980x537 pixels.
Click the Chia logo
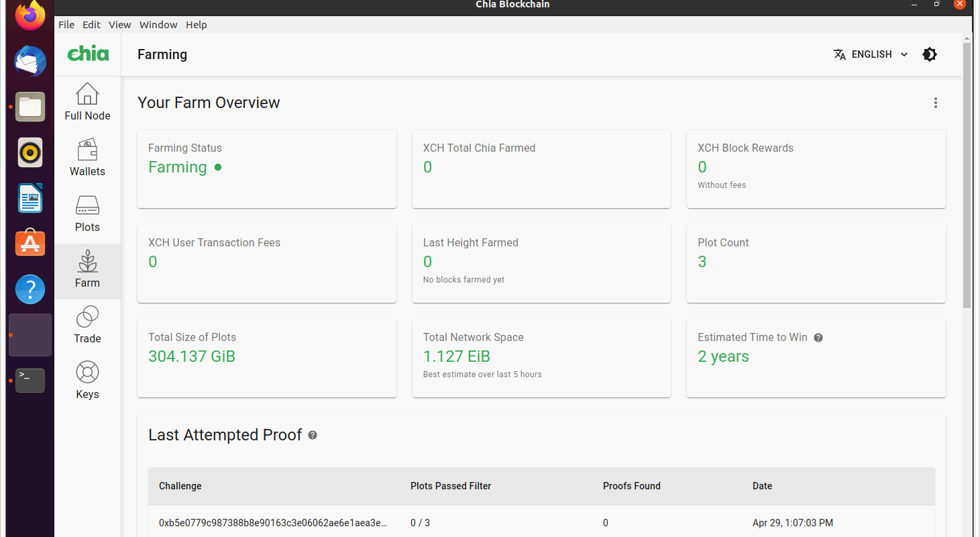pos(88,54)
